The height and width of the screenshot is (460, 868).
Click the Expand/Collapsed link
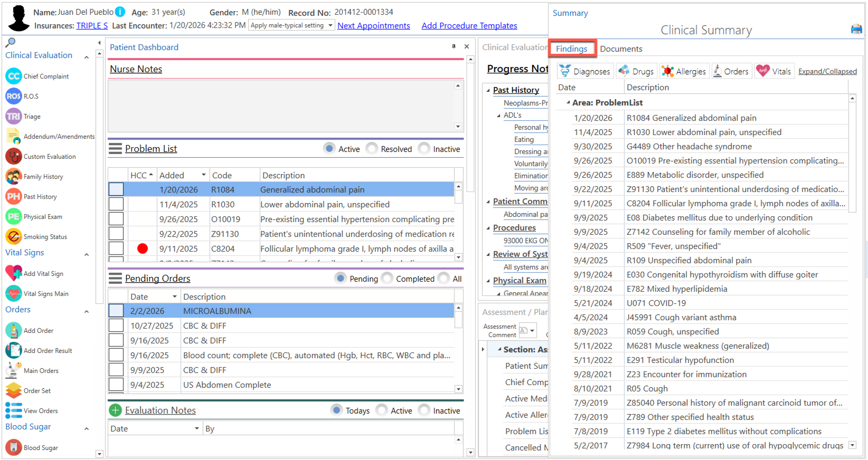[827, 71]
